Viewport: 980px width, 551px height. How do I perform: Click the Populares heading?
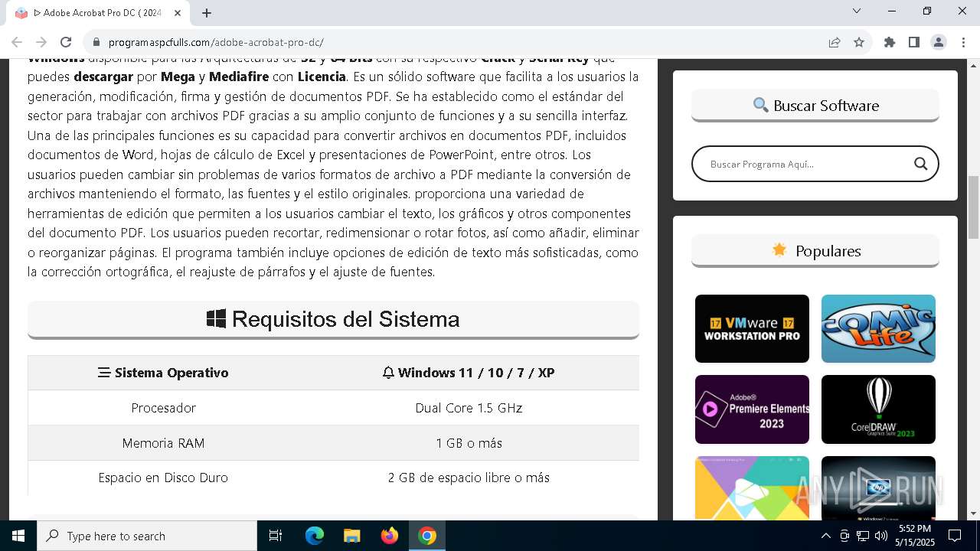[815, 251]
